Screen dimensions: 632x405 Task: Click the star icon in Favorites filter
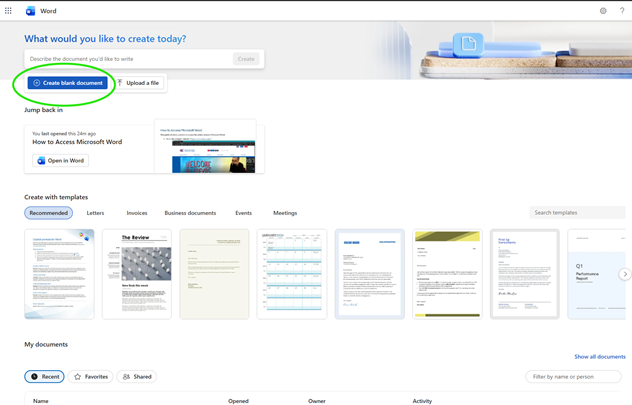point(77,376)
